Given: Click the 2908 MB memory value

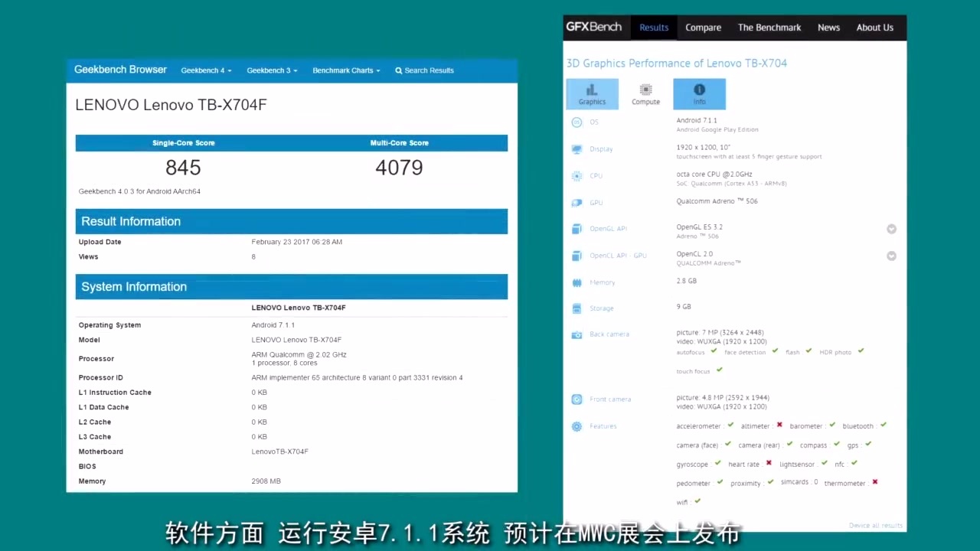Looking at the screenshot, I should tap(266, 481).
